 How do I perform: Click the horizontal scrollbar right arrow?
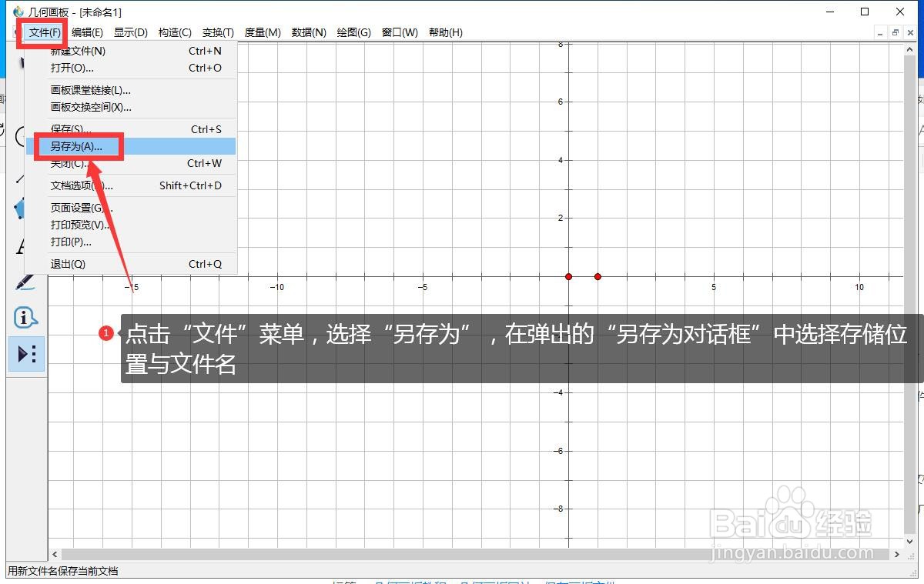click(898, 553)
